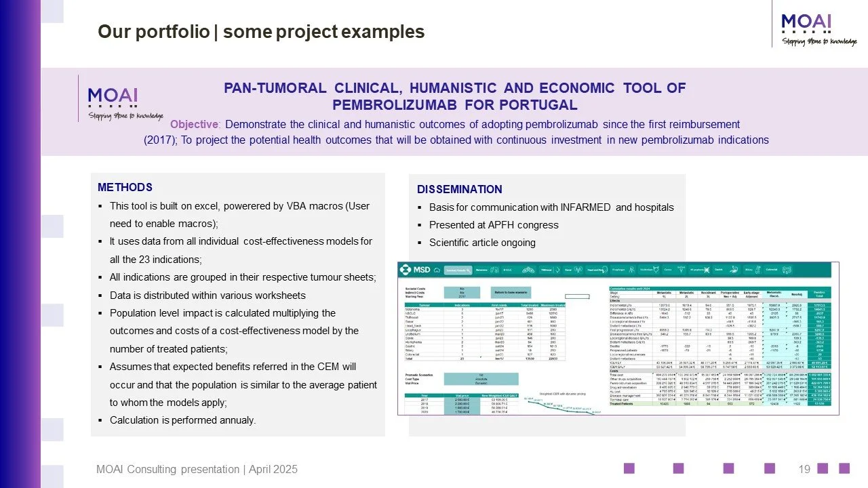Click the 'Tumour' column header in the embedded table
This screenshot has width=868, height=488.
425,305
